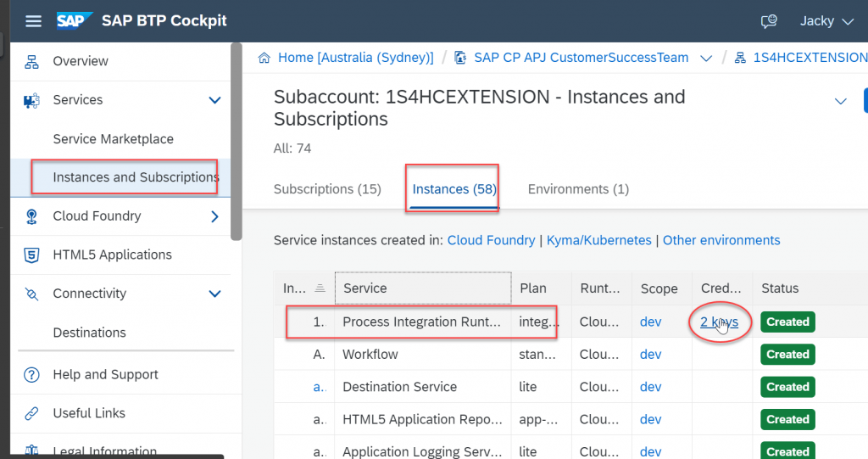This screenshot has width=868, height=459.
Task: Click the Home breadcrumb house icon
Action: (x=264, y=58)
